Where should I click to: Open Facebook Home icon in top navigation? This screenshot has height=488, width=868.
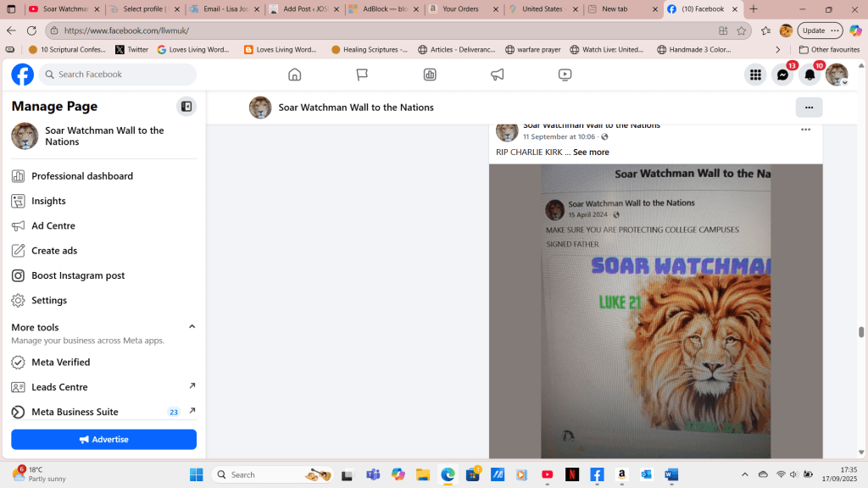click(x=295, y=75)
